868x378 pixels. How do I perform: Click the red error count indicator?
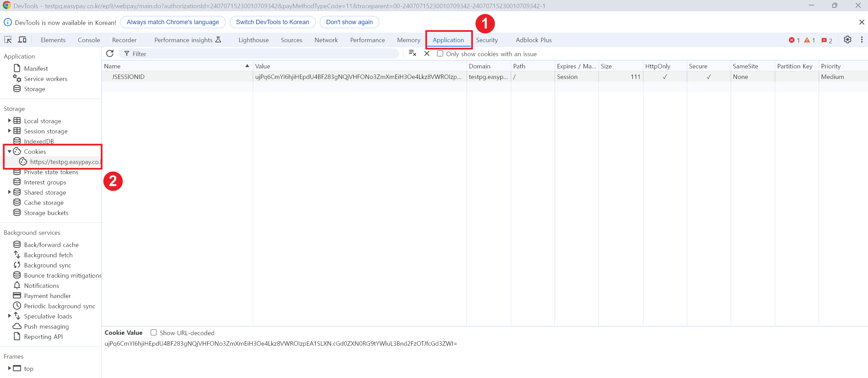pyautogui.click(x=794, y=40)
